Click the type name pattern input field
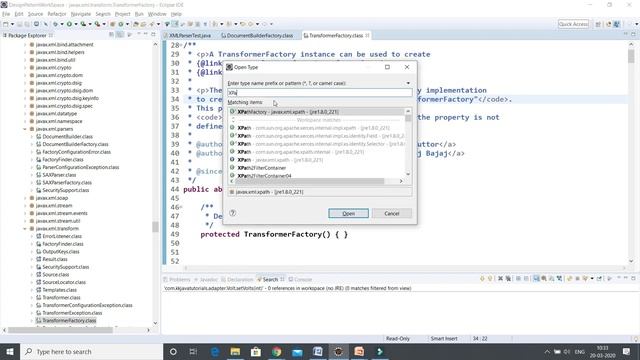 tap(320, 93)
